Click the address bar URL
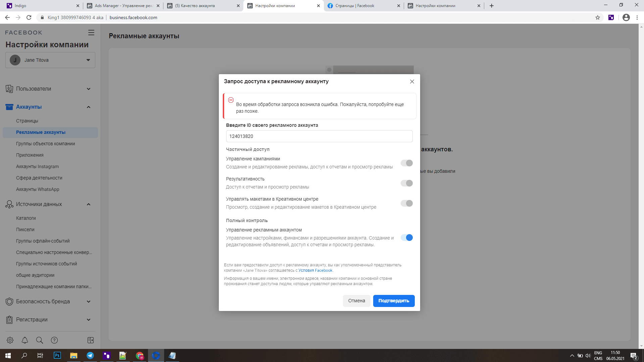This screenshot has height=362, width=644. [x=133, y=17]
